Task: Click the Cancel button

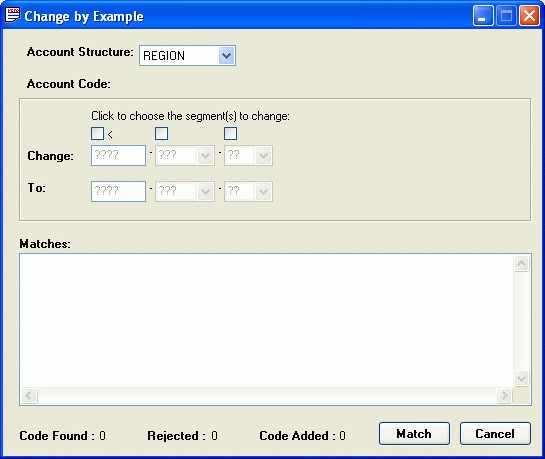Action: click(x=495, y=434)
